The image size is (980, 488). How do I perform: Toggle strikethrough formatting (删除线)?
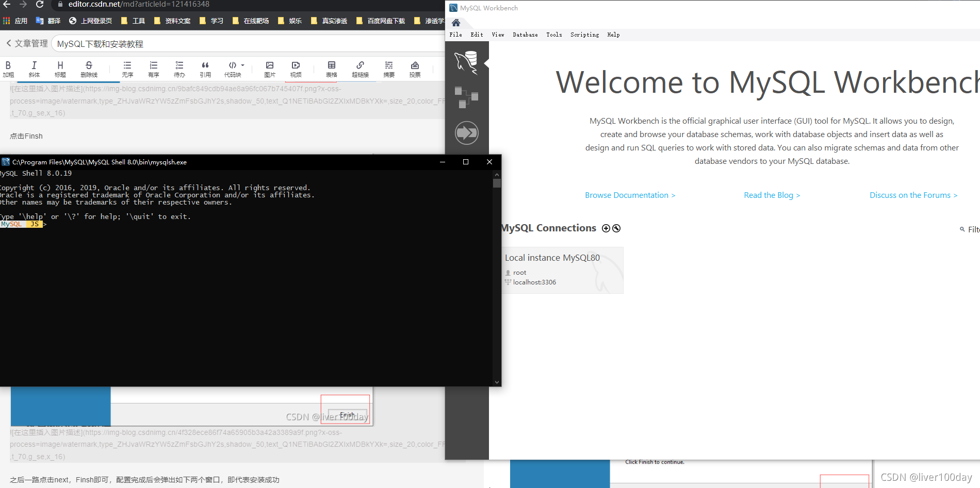[89, 69]
